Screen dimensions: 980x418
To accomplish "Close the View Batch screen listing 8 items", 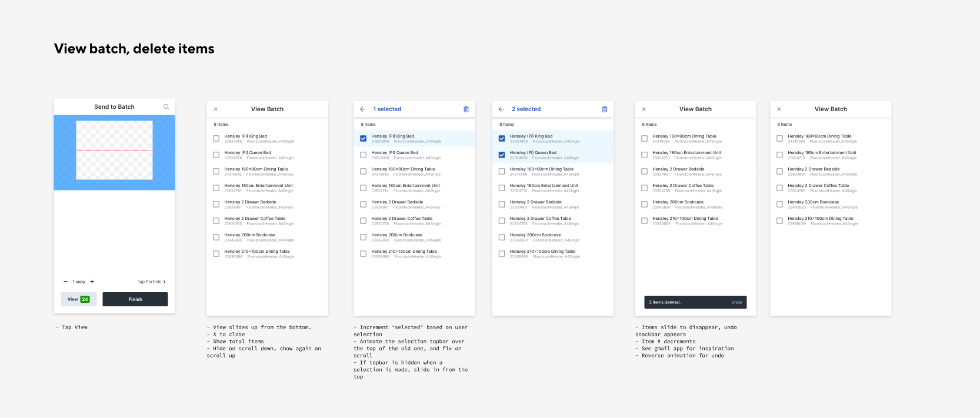I will (215, 109).
